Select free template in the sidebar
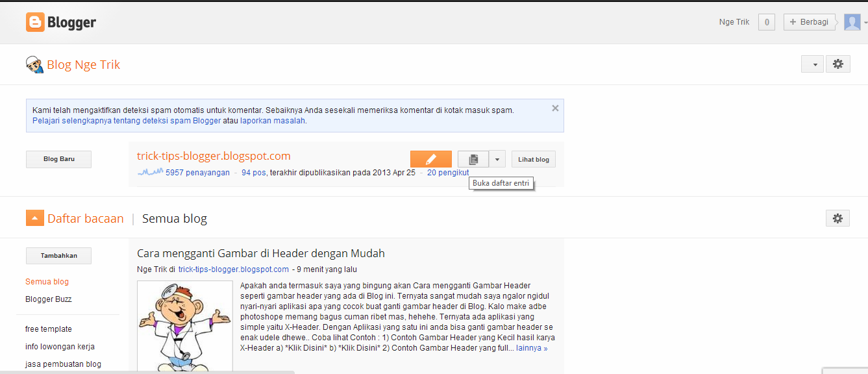The width and height of the screenshot is (868, 374). click(x=49, y=329)
